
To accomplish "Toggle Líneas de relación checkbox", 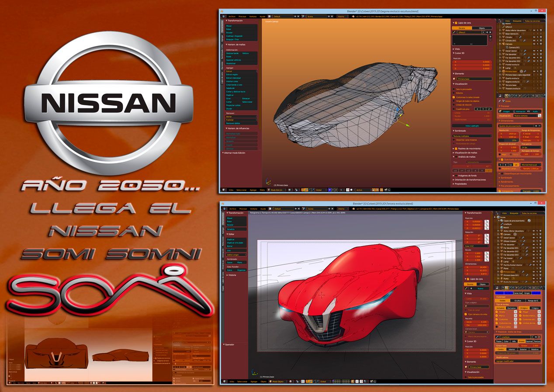I will pos(454,105).
